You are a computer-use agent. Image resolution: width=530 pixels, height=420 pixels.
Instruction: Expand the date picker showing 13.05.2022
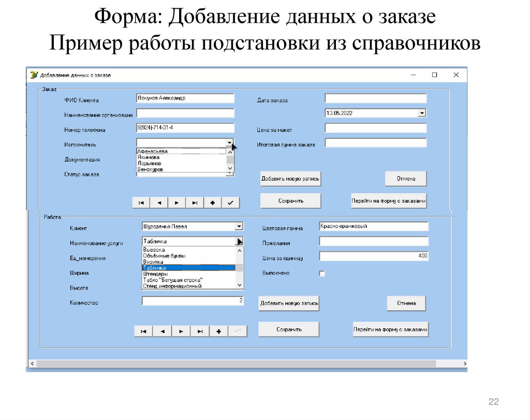pyautogui.click(x=422, y=113)
